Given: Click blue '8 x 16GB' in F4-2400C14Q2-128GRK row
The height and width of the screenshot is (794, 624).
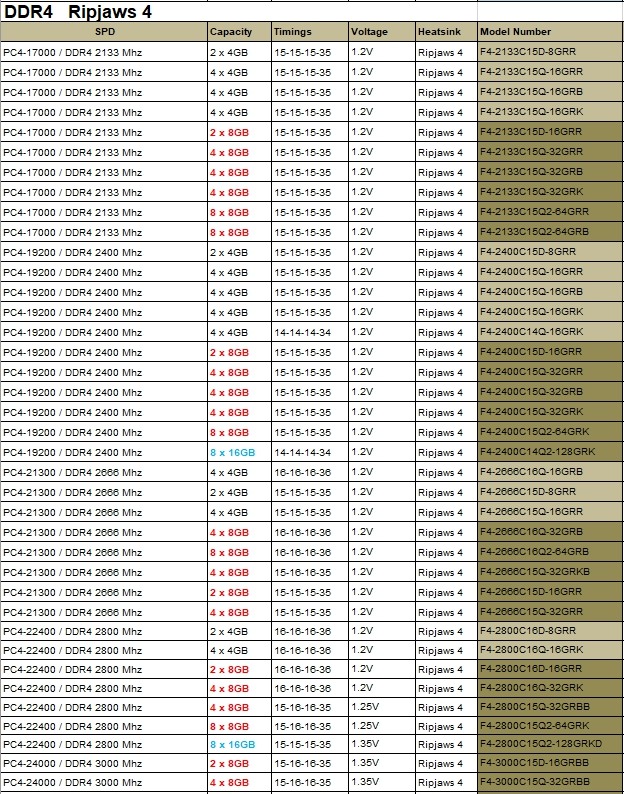Looking at the screenshot, I should tap(232, 452).
